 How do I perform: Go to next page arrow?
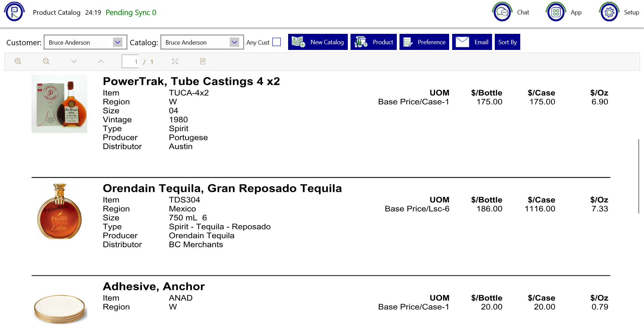coord(74,61)
